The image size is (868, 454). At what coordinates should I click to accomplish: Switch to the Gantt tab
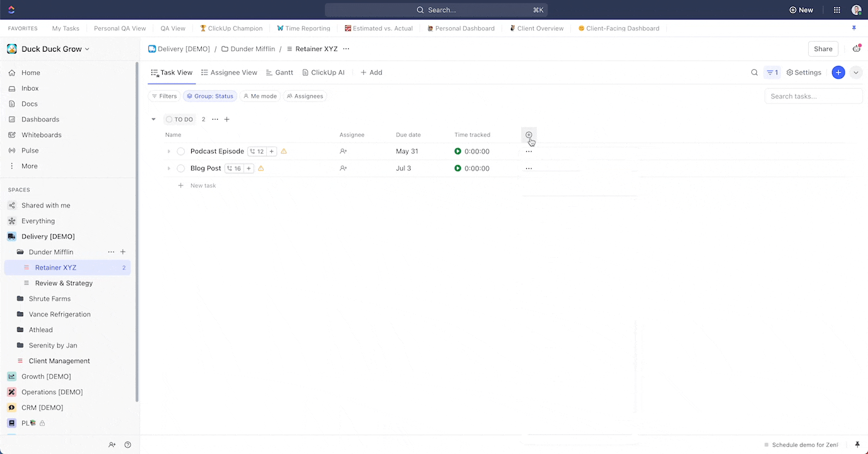pos(279,73)
